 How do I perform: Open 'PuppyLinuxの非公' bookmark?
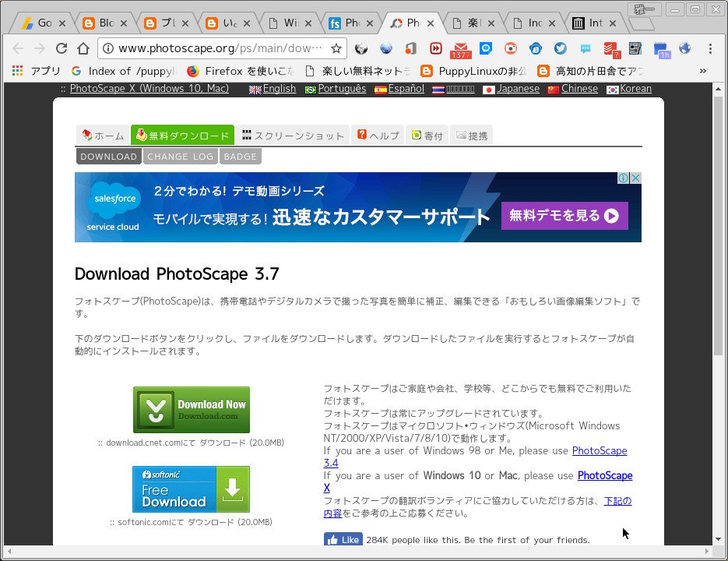(x=473, y=71)
